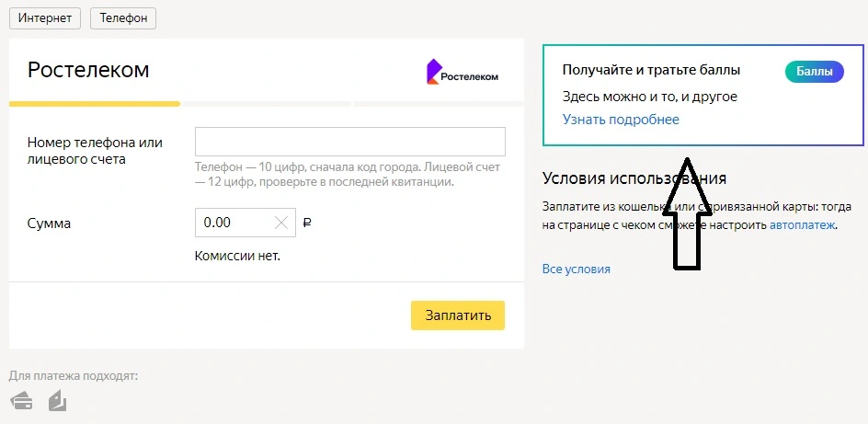Click the second progress step segment
The height and width of the screenshot is (424, 868).
267,104
